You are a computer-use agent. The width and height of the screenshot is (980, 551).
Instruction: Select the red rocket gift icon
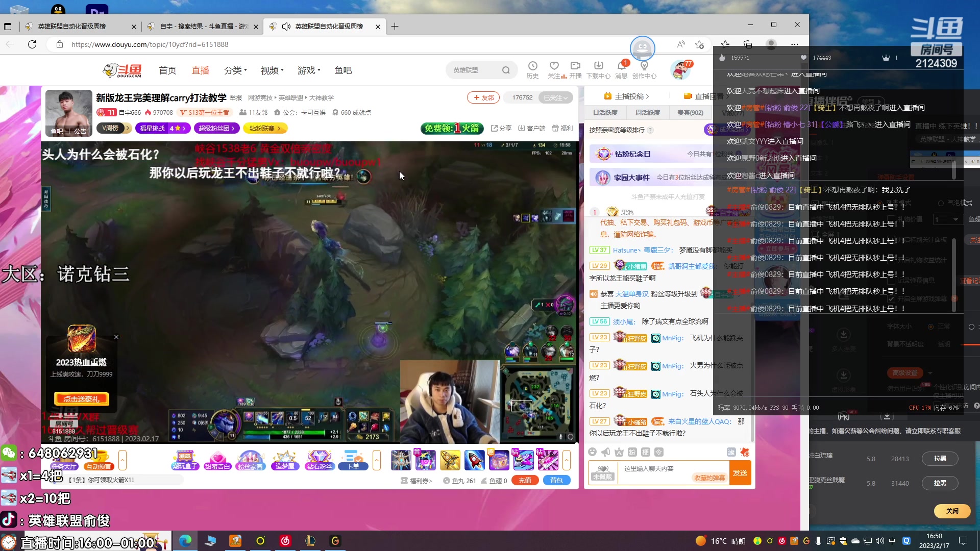tap(474, 460)
